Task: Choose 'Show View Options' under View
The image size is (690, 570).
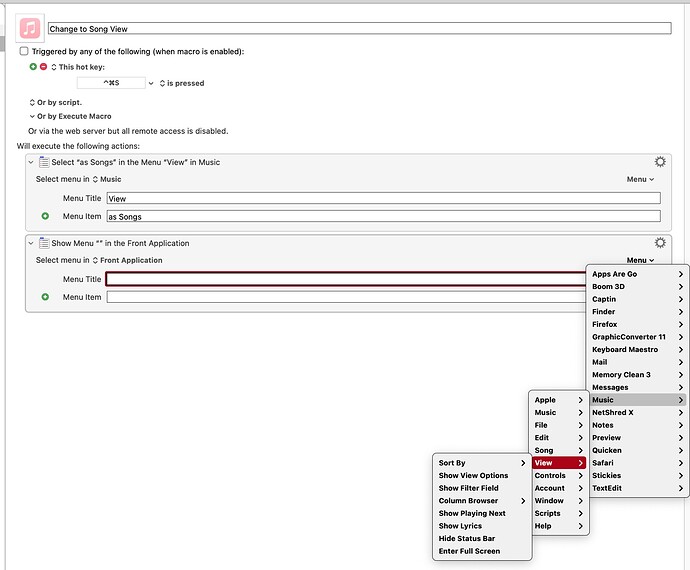Action: click(482, 475)
